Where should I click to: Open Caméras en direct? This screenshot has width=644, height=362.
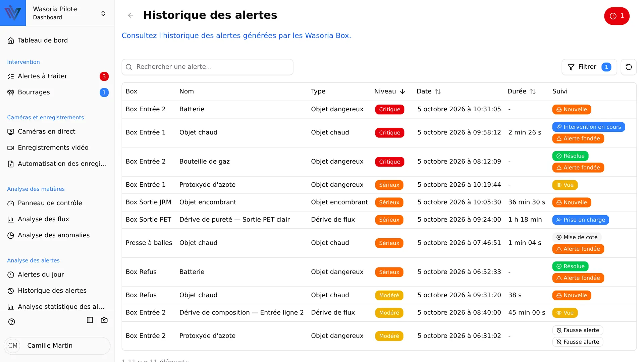pyautogui.click(x=57, y=132)
